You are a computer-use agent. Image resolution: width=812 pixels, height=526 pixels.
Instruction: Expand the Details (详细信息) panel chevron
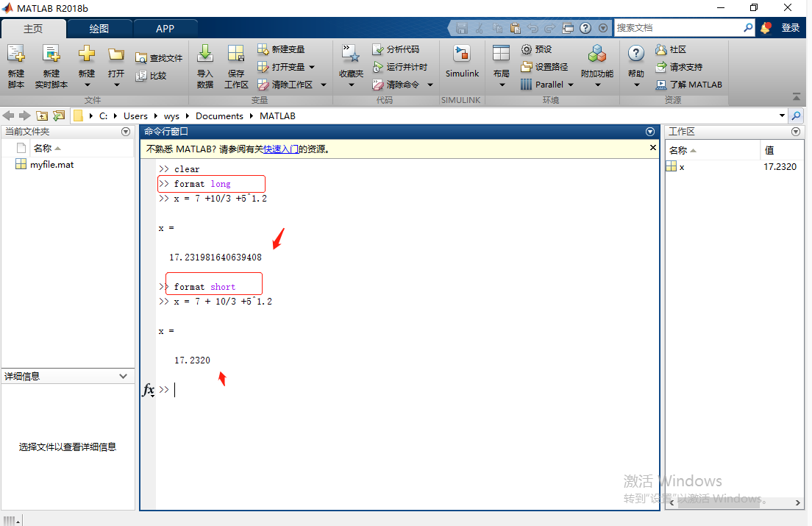coord(124,376)
